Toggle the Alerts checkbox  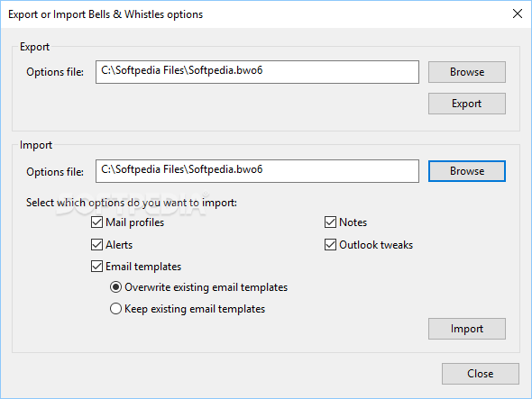coord(97,244)
